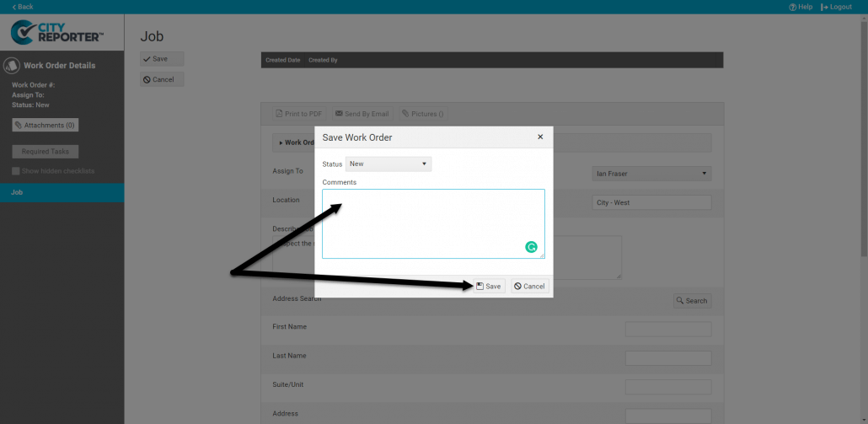Click inside the Comments text area

(421, 219)
